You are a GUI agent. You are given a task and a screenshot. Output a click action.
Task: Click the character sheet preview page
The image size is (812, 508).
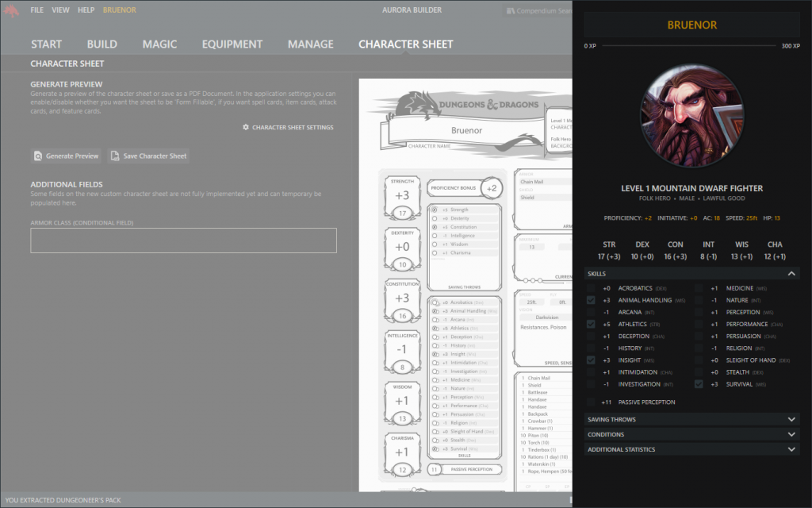(x=465, y=285)
